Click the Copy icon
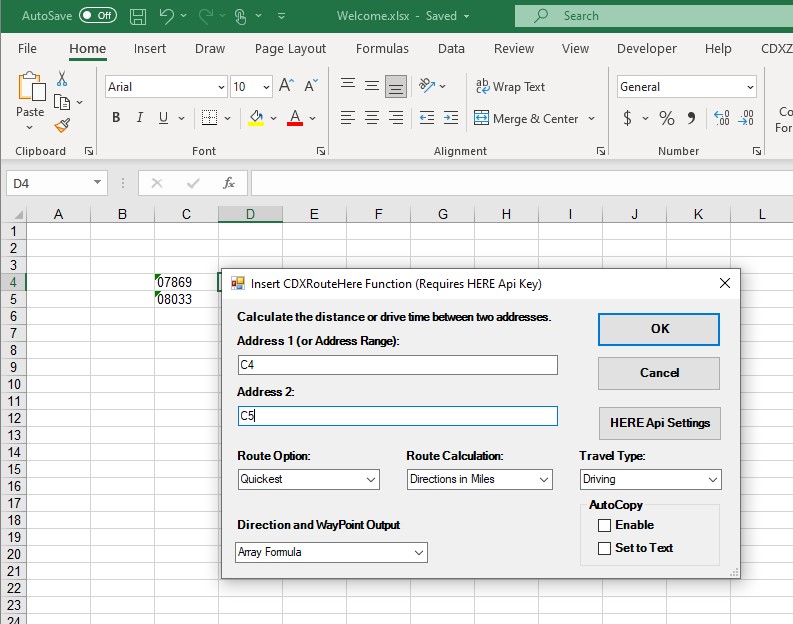The width and height of the screenshot is (793, 624). [62, 102]
